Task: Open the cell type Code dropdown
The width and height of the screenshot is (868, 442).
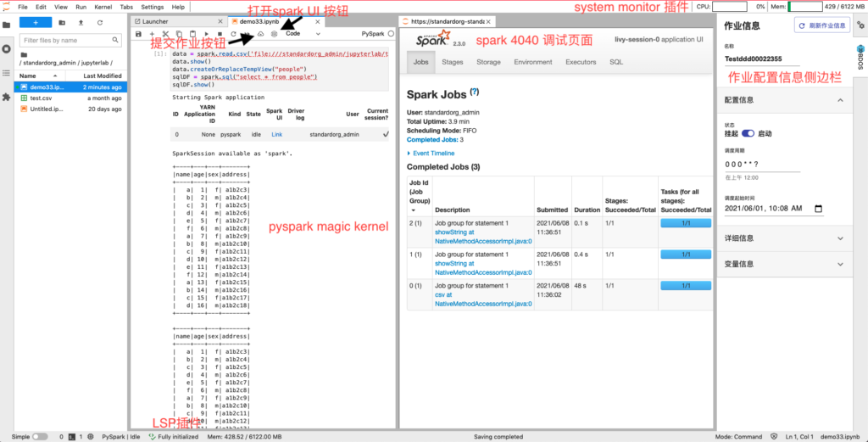Action: point(303,34)
